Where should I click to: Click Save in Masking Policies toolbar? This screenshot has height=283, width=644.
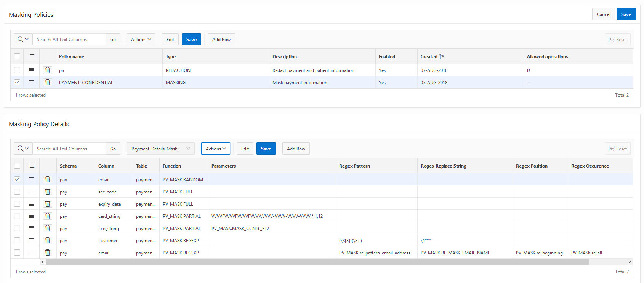point(191,39)
